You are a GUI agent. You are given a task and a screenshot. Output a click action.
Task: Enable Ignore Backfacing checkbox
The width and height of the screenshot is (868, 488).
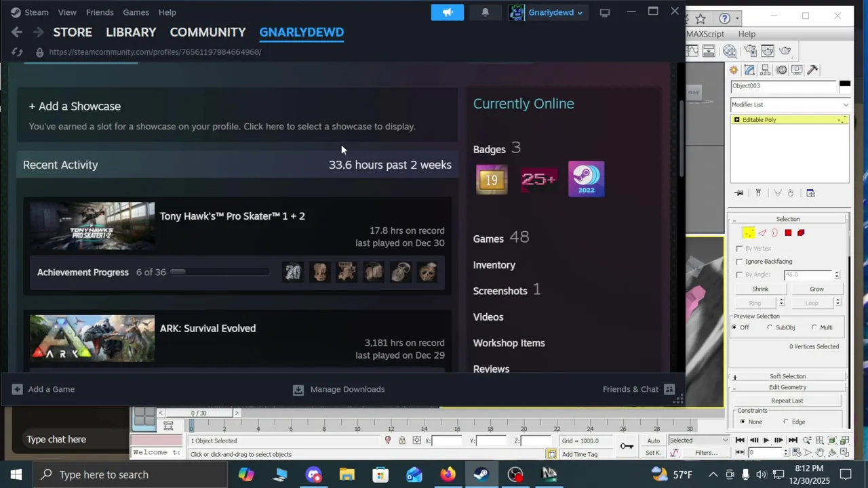739,261
